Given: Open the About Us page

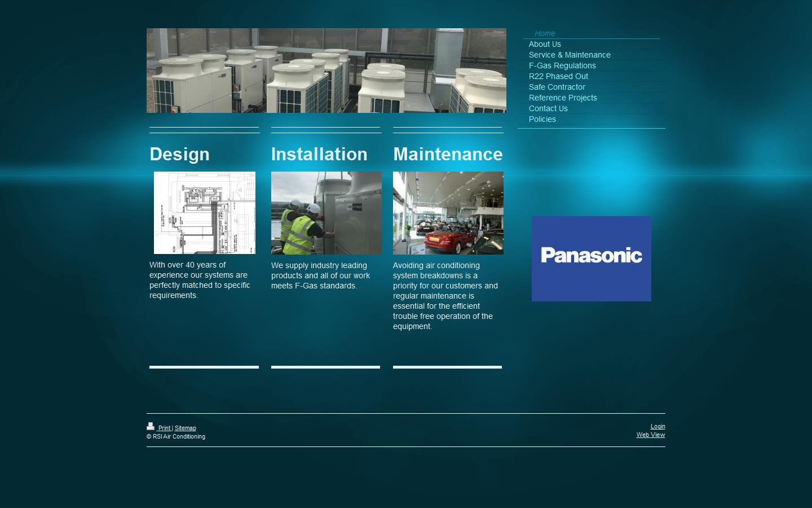Looking at the screenshot, I should click(x=545, y=44).
